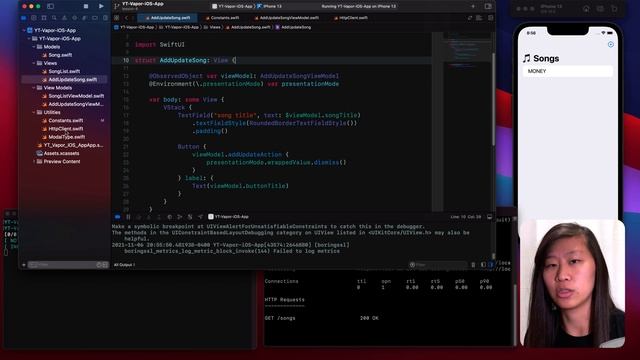Clear console with the trash icon
The width and height of the screenshot is (640, 360).
[473, 265]
